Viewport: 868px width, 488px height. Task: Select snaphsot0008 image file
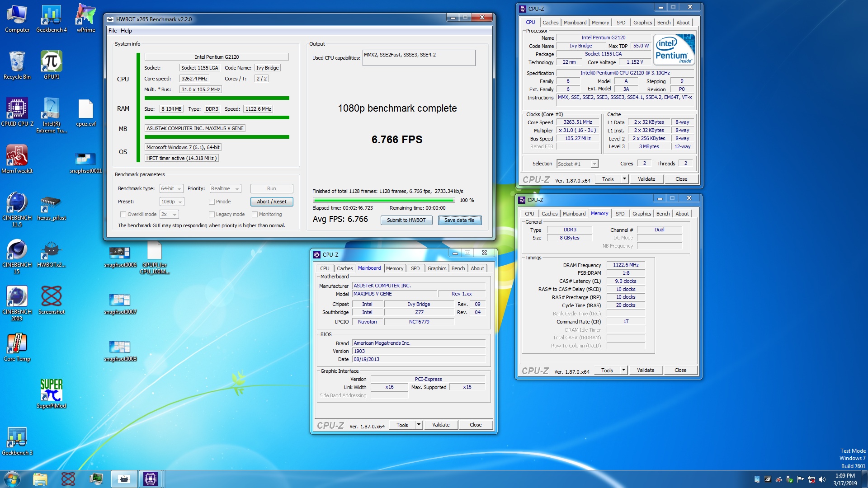pos(120,351)
